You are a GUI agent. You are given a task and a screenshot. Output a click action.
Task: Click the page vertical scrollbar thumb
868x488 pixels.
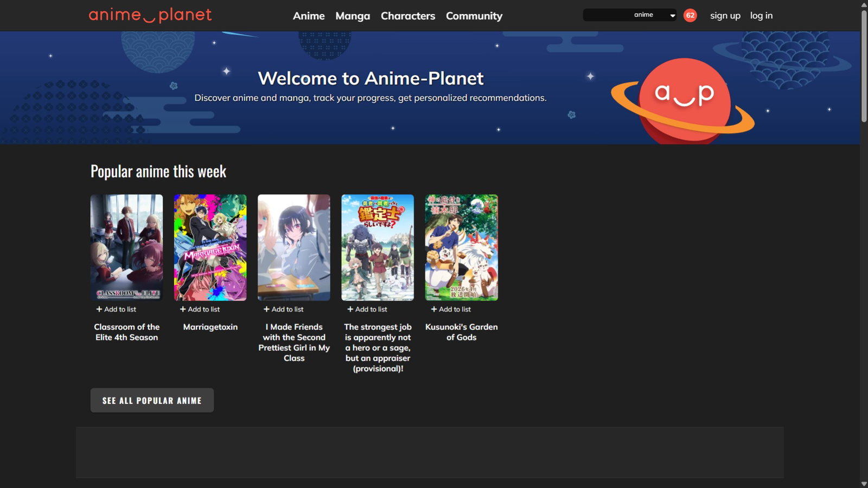pyautogui.click(x=864, y=65)
